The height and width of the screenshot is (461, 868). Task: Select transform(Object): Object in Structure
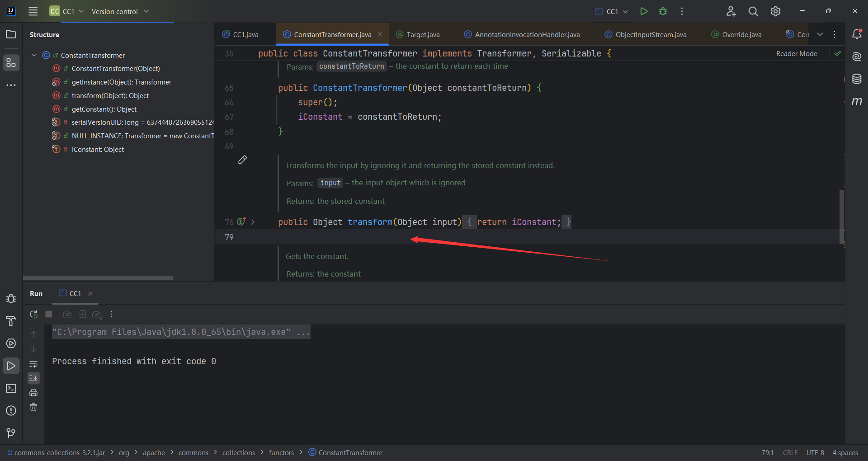(110, 95)
